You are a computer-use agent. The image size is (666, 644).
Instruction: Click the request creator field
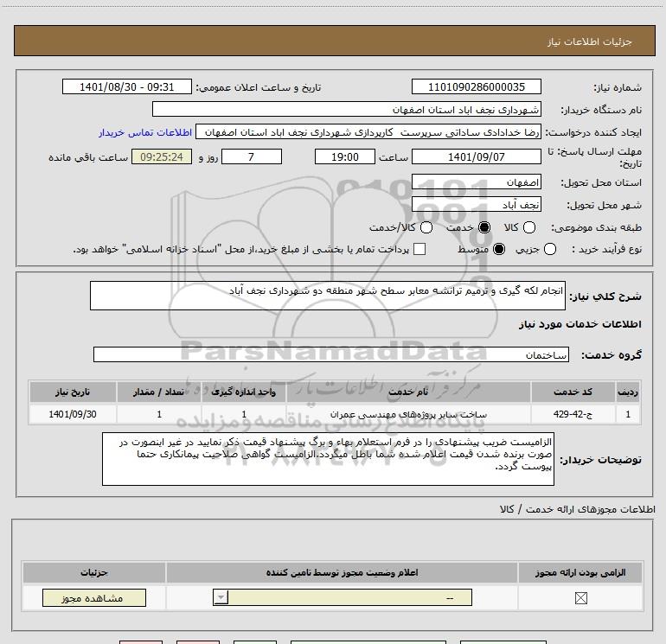coord(368,132)
